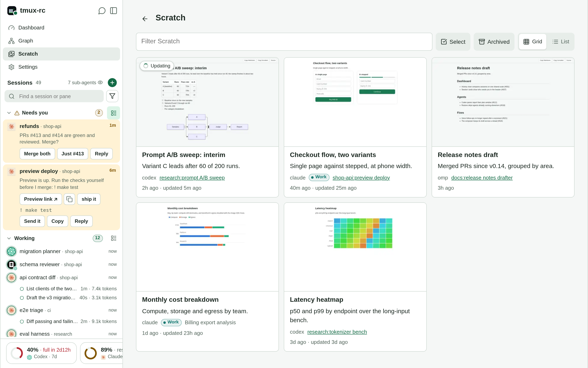Open Graph in the sidebar

[x=61, y=41]
